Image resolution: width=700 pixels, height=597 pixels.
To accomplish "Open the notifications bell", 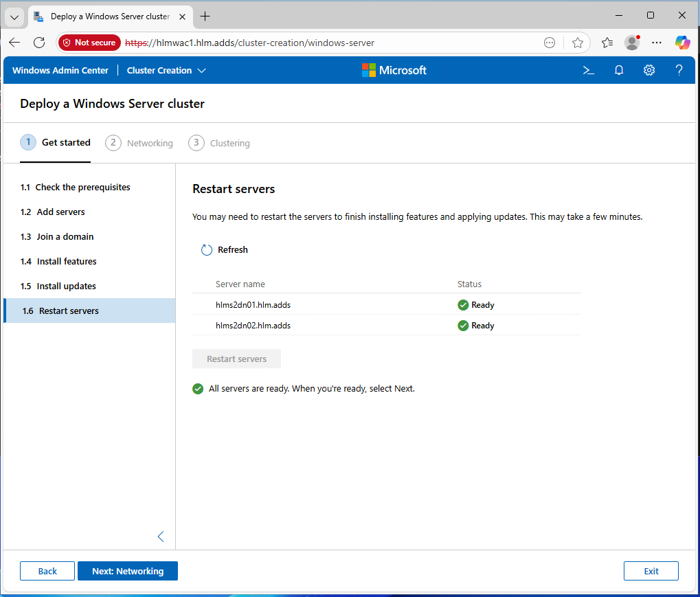I will click(x=619, y=70).
